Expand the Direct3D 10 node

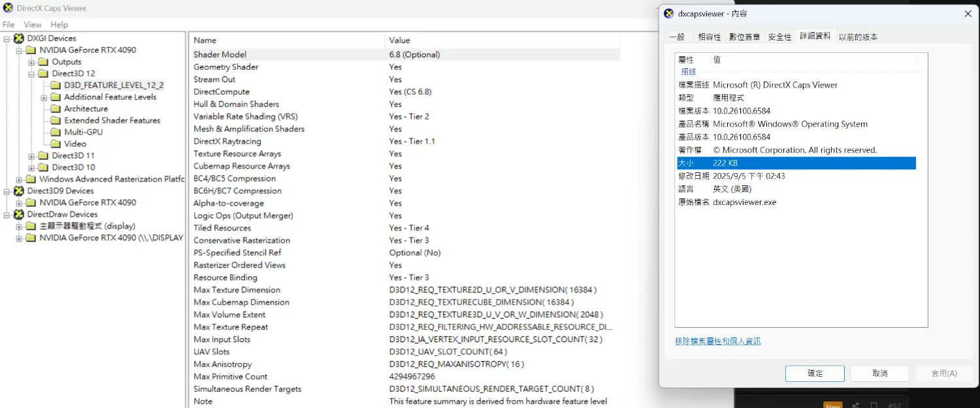[31, 168]
